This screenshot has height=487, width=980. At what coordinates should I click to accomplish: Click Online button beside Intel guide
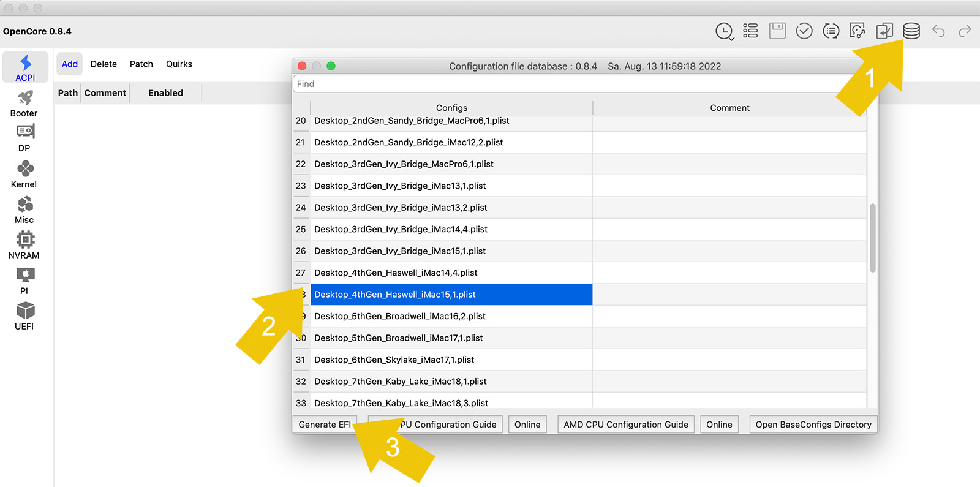527,425
